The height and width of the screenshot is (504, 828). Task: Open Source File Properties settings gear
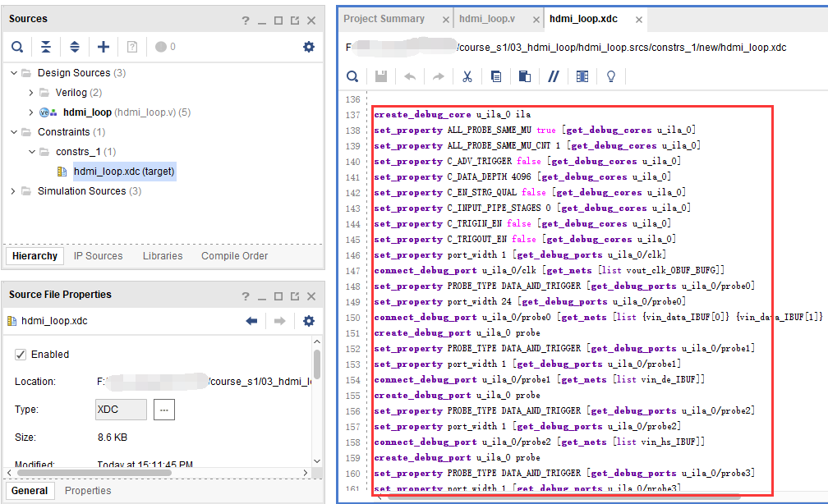pyautogui.click(x=309, y=321)
